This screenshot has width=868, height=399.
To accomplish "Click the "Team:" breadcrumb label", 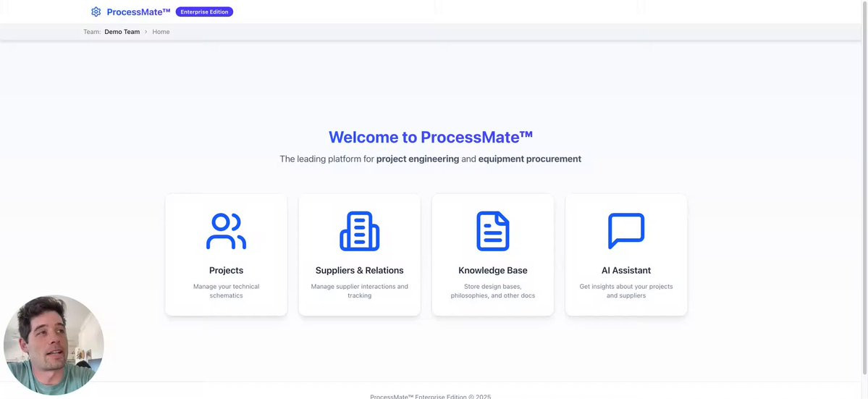I will coord(92,32).
